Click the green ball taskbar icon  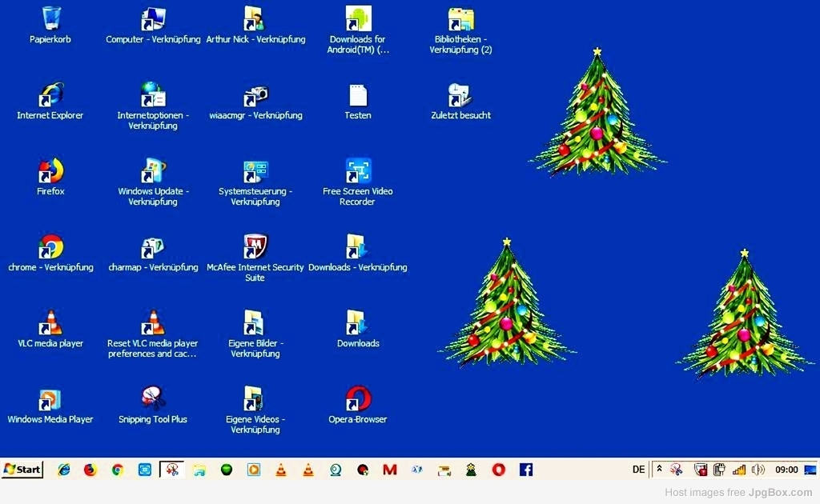(227, 470)
